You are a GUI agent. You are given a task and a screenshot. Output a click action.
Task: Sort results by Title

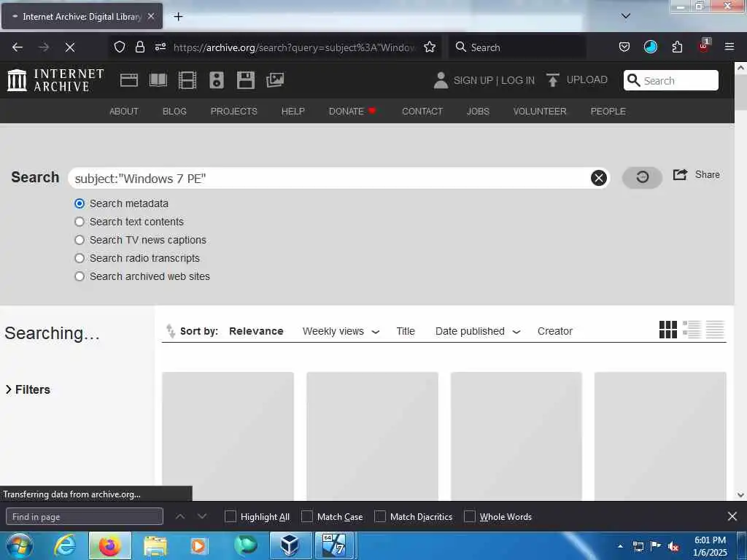pyautogui.click(x=406, y=331)
